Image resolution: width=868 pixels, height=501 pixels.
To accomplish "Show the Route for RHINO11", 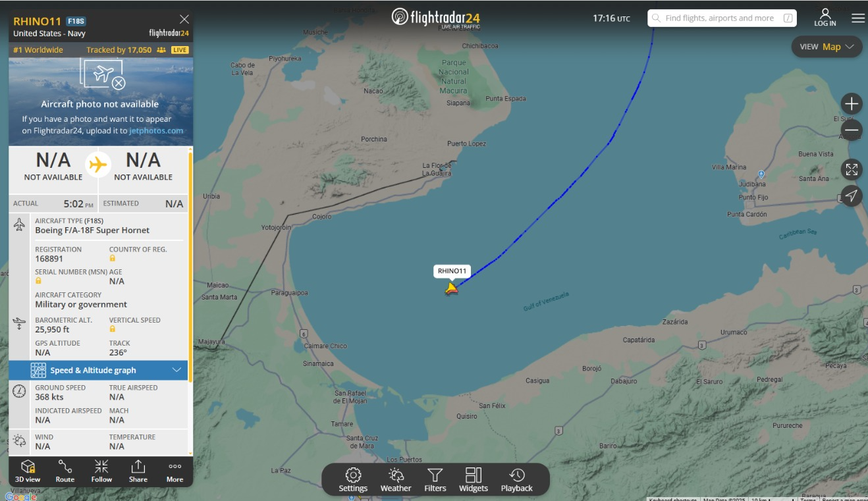I will pos(65,471).
